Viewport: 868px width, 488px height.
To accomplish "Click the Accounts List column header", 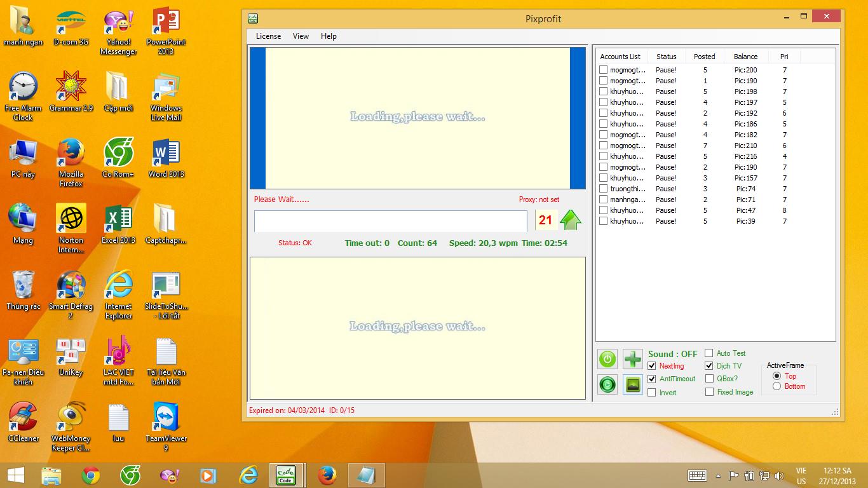I will tap(620, 57).
